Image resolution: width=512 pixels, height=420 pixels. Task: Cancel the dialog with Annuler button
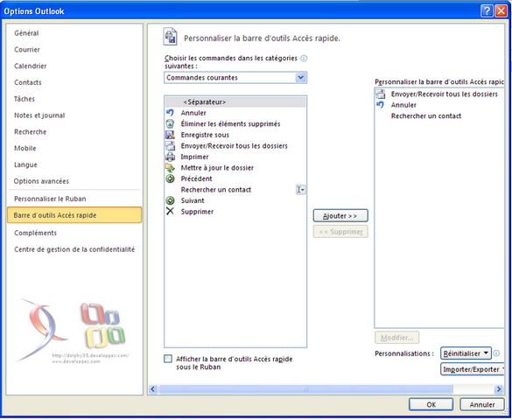click(x=482, y=404)
